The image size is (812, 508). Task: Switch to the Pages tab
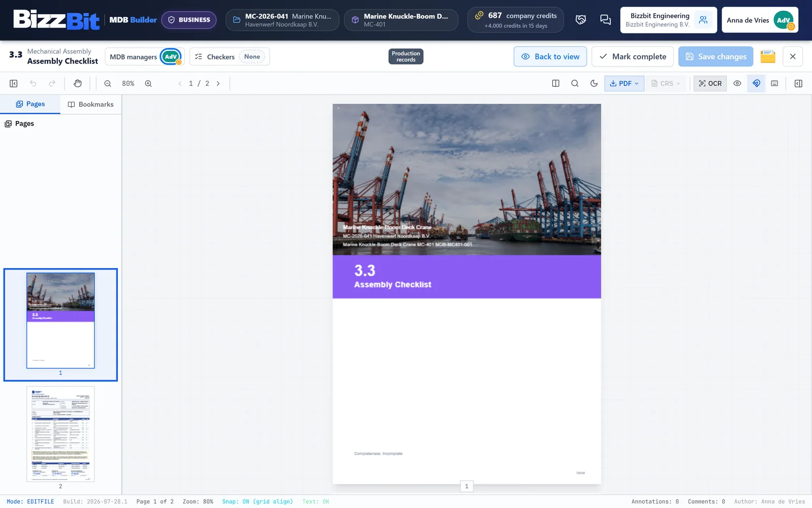tap(30, 104)
